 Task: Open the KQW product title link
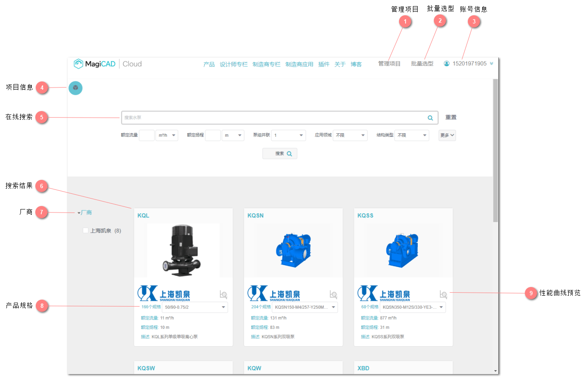[x=254, y=368]
